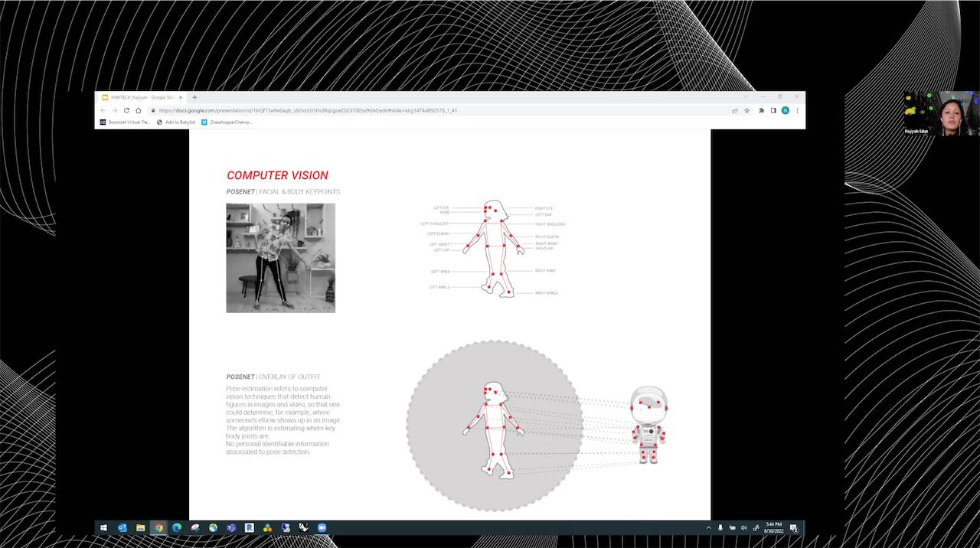Bookmark this tab with the star icon

point(746,110)
